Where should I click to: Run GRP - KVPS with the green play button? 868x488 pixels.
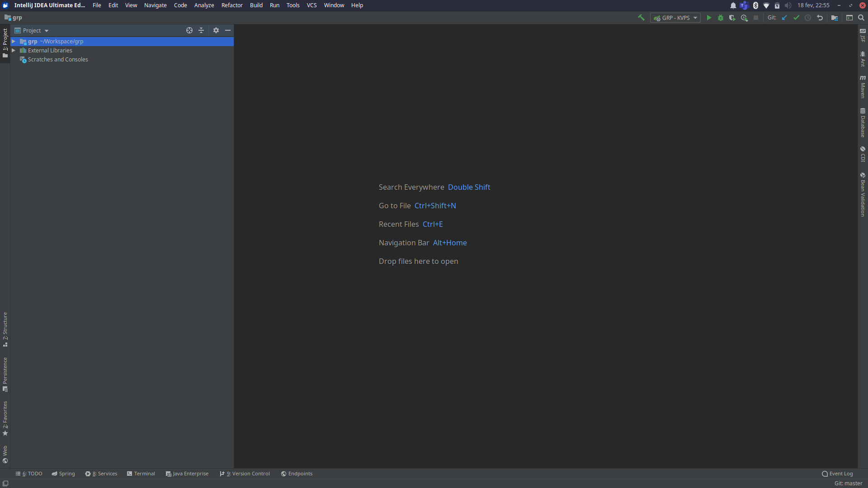(709, 18)
